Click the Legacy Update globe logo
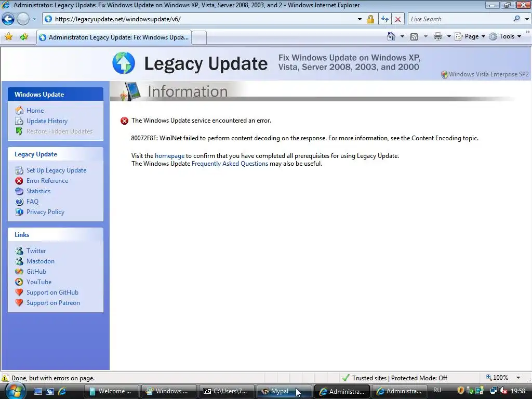 pos(124,63)
